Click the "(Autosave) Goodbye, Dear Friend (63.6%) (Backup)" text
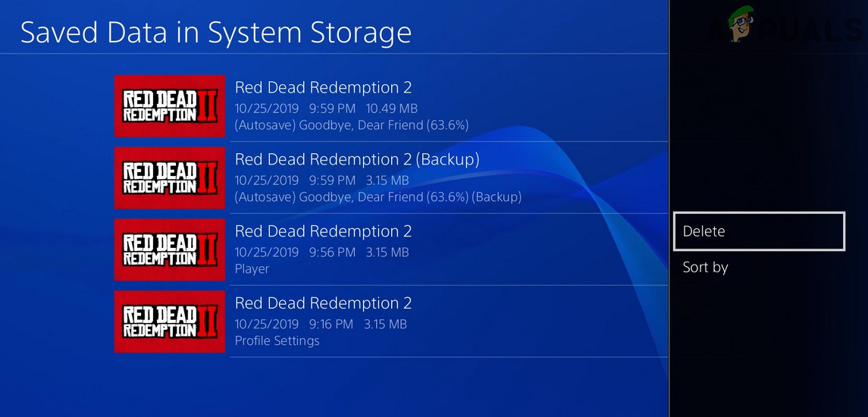Viewport: 868px width, 417px height. click(x=378, y=197)
